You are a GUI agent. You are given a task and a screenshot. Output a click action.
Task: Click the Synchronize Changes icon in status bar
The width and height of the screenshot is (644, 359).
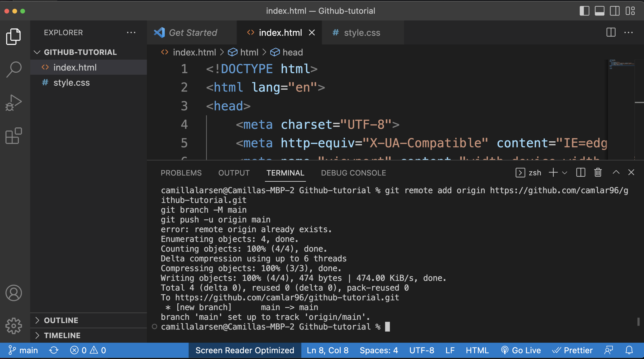54,350
